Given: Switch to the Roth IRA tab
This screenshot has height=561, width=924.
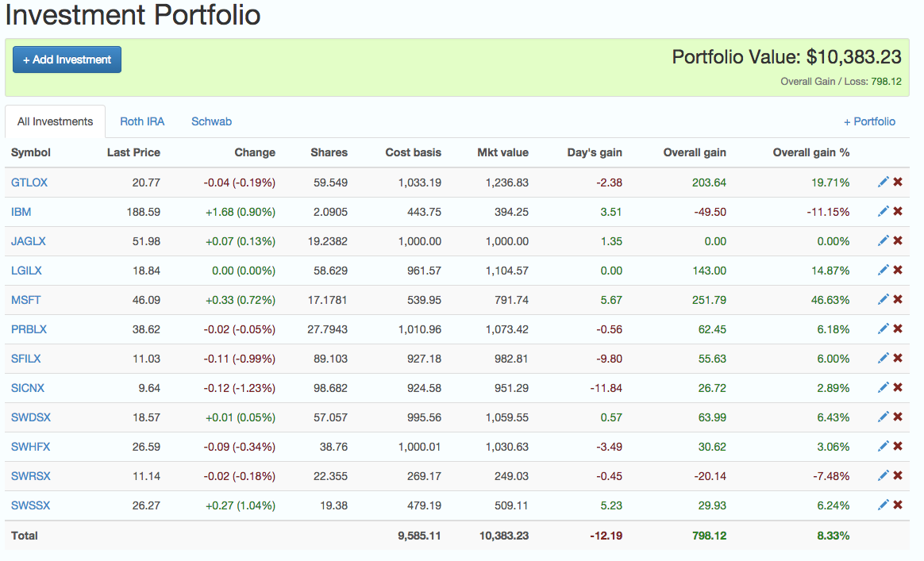Looking at the screenshot, I should tap(142, 121).
